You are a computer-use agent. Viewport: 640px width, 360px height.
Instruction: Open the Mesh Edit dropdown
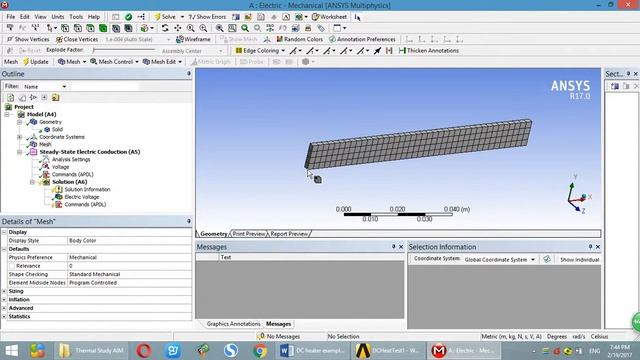pos(162,62)
